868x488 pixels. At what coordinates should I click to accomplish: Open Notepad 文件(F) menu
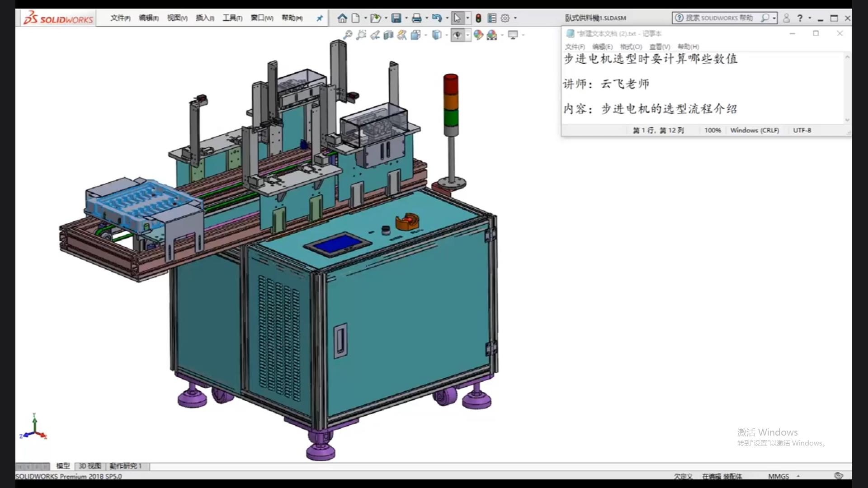[575, 47]
